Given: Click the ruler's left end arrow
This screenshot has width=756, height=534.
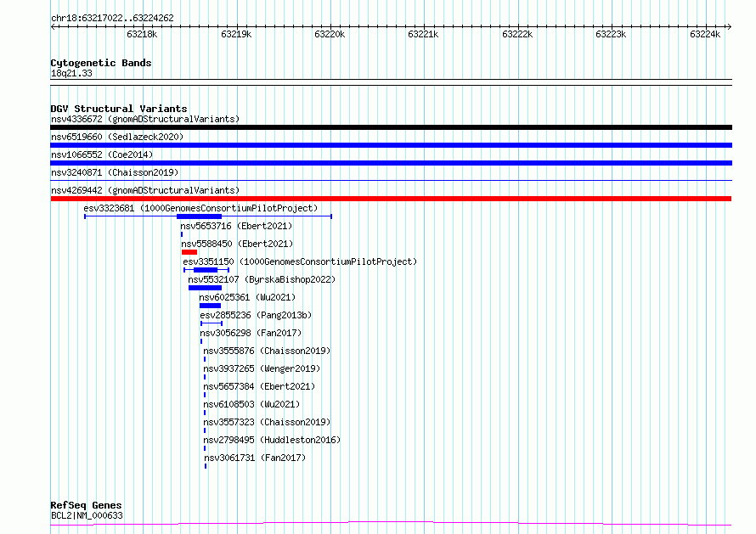Looking at the screenshot, I should [x=53, y=26].
